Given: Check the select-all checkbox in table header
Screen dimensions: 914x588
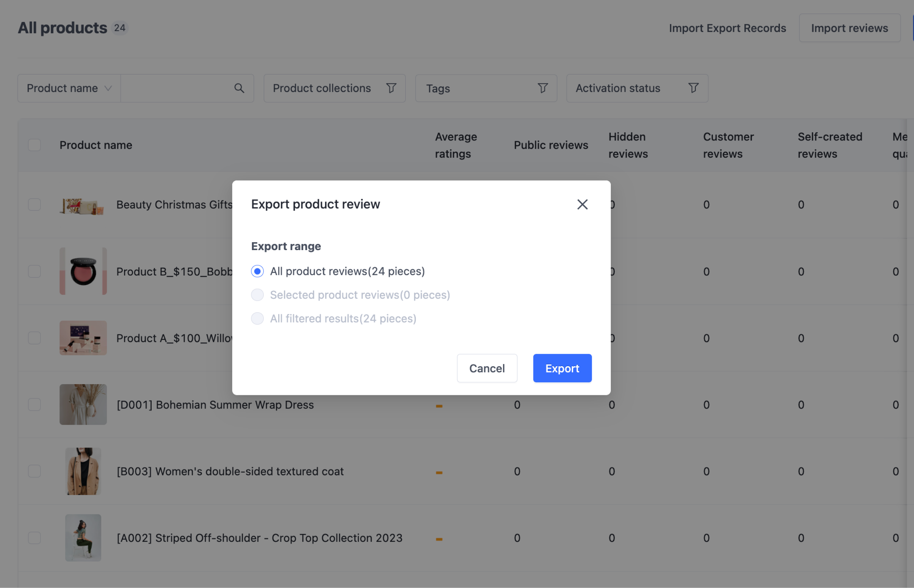Looking at the screenshot, I should pos(34,145).
